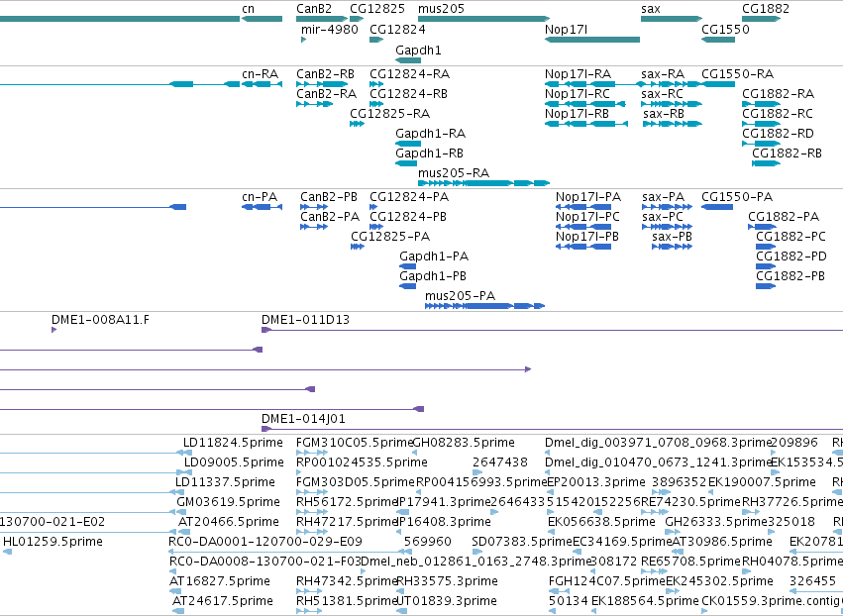Click the 209896 label
843x616 pixels.
794,443
